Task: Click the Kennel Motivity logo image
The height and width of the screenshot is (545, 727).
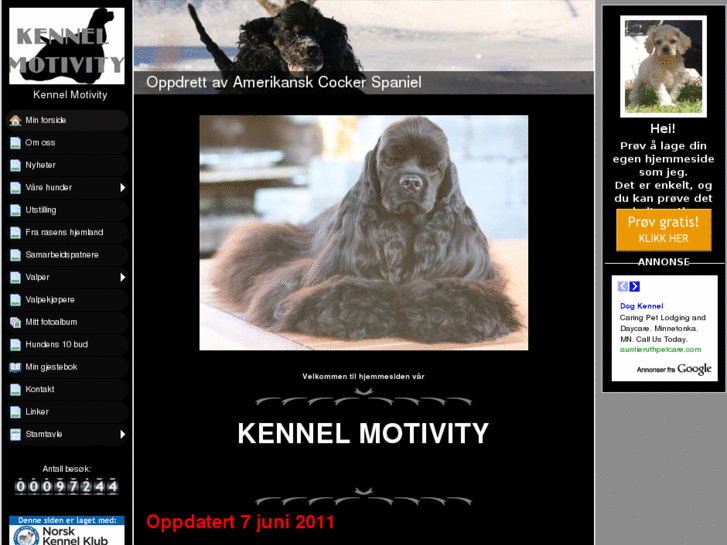Action: [67, 46]
